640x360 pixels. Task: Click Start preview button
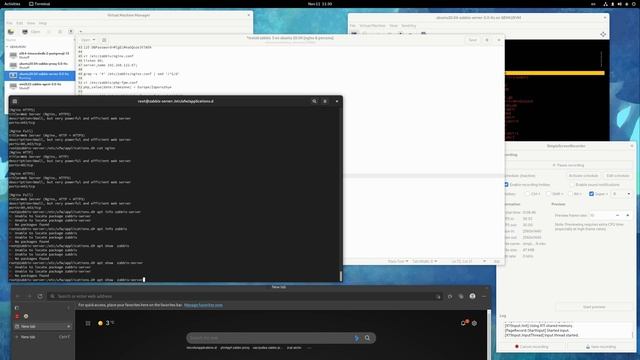coord(593,307)
